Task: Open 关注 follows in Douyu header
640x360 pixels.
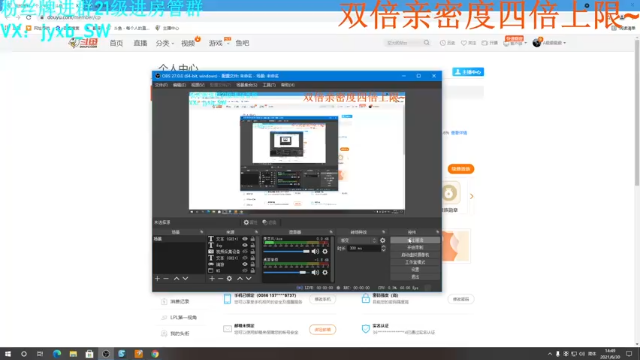Action: 468,42
